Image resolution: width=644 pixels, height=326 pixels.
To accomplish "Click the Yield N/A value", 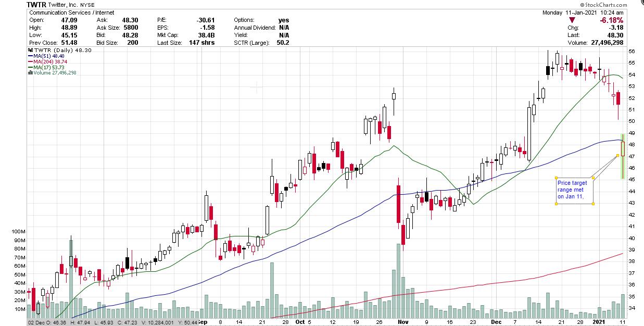I will click(284, 35).
